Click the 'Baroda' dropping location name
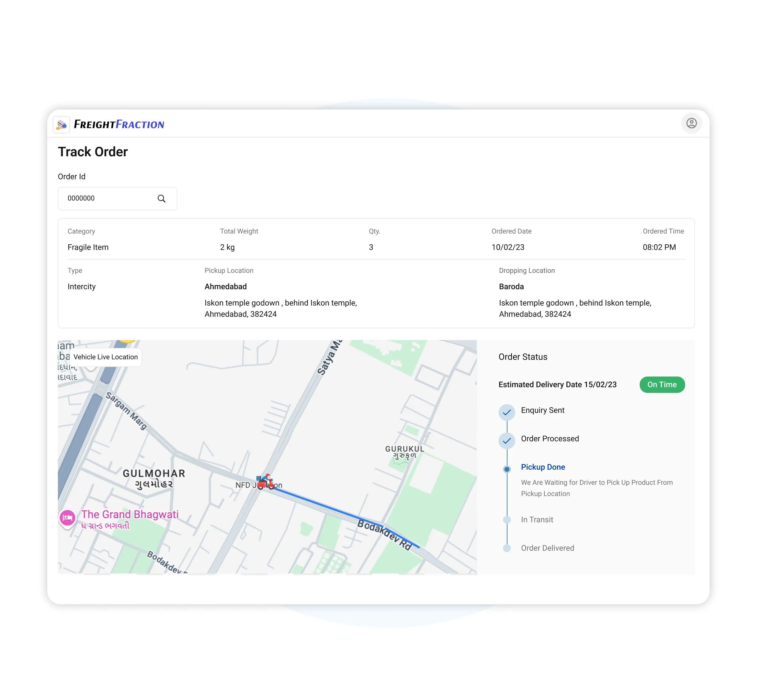 click(511, 287)
